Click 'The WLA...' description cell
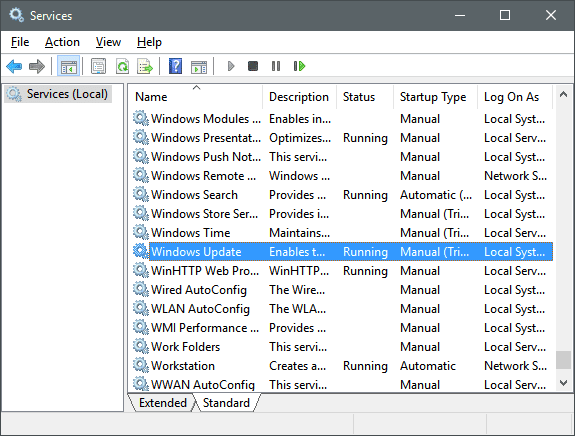The height and width of the screenshot is (436, 575). click(x=297, y=309)
